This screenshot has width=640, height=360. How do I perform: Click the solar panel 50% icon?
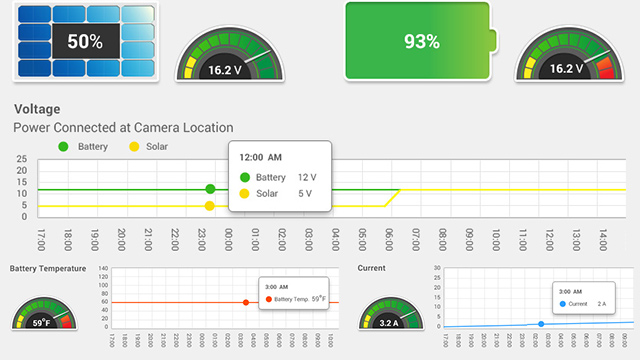click(x=86, y=41)
